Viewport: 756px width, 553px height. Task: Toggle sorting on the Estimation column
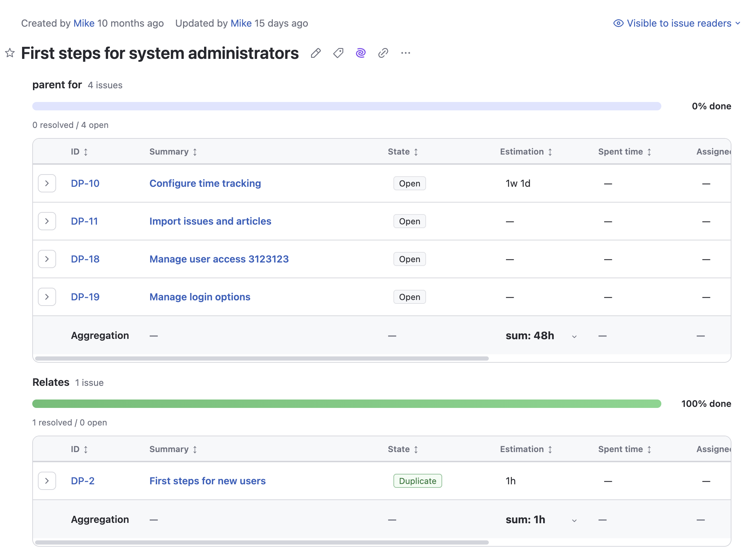tap(549, 151)
